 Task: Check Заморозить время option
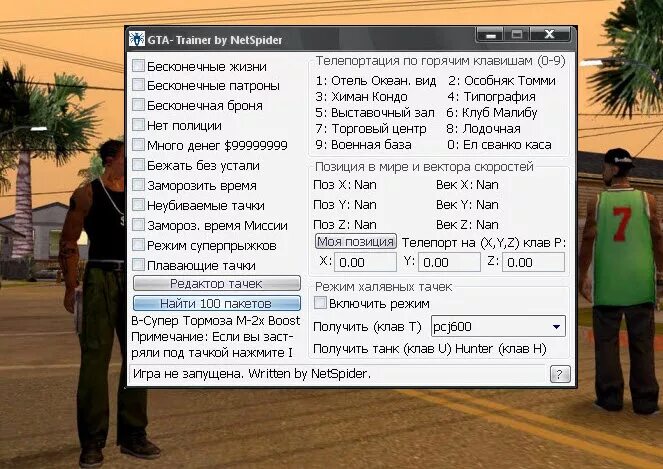(x=138, y=185)
